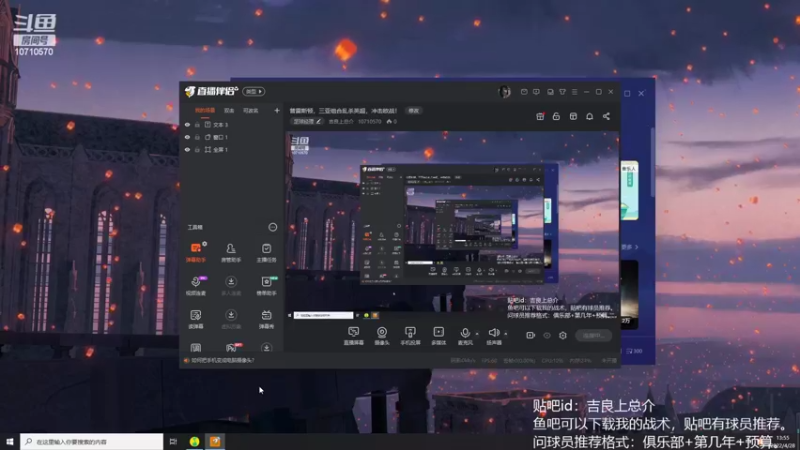800x450 pixels.
Task: Open the 视频连麦 microphone tool
Action: (195, 285)
